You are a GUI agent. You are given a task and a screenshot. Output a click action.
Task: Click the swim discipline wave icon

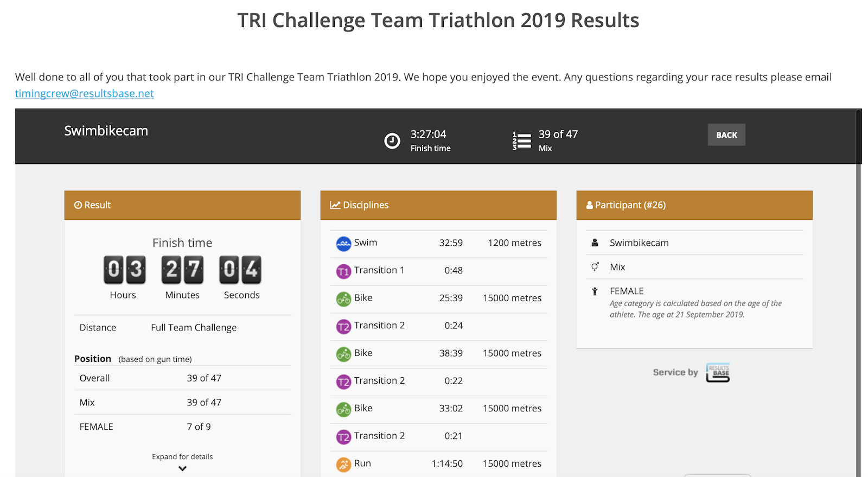pos(343,244)
